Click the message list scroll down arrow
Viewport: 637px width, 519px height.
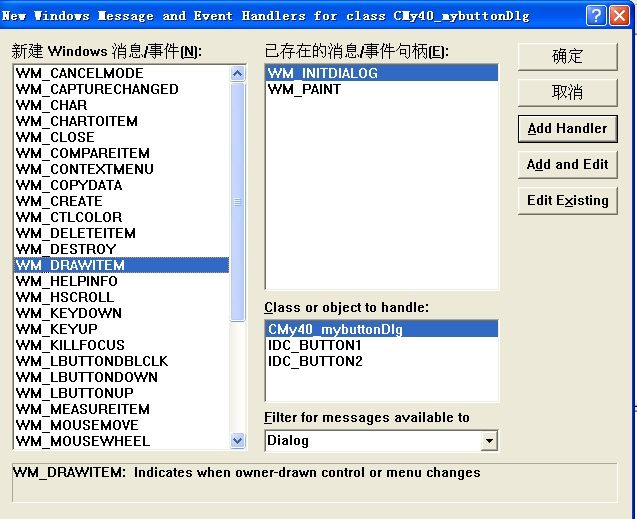point(238,440)
